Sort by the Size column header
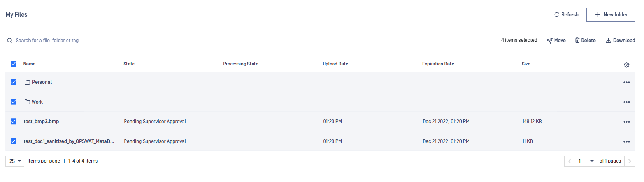Image resolution: width=644 pixels, height=182 pixels. click(x=526, y=64)
